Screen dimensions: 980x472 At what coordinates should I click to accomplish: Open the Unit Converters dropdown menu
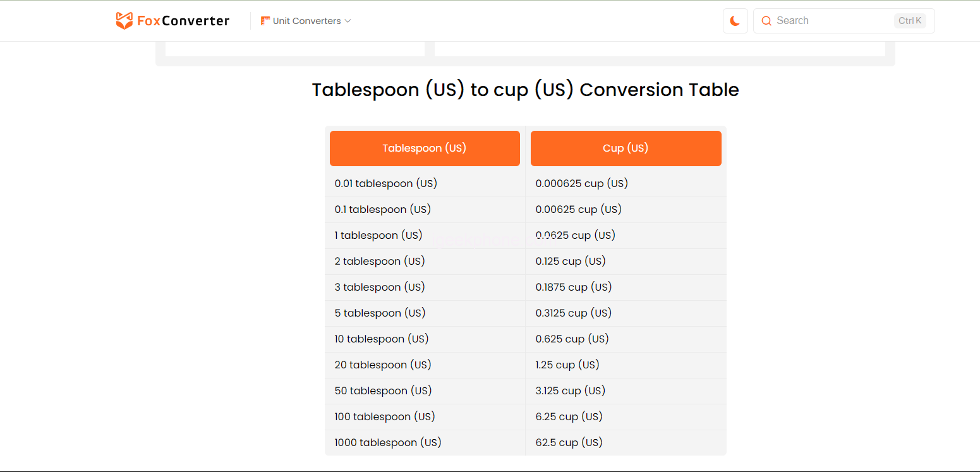(306, 21)
